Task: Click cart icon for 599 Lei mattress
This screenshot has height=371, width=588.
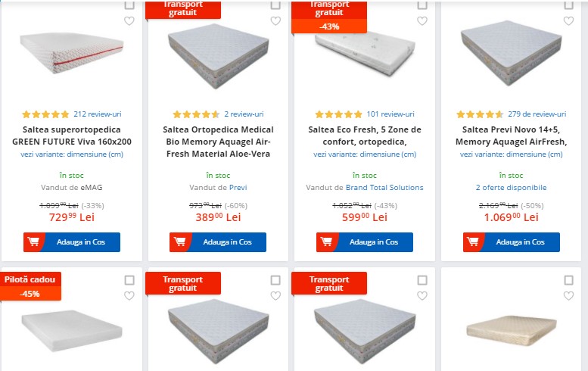Action: [x=327, y=242]
